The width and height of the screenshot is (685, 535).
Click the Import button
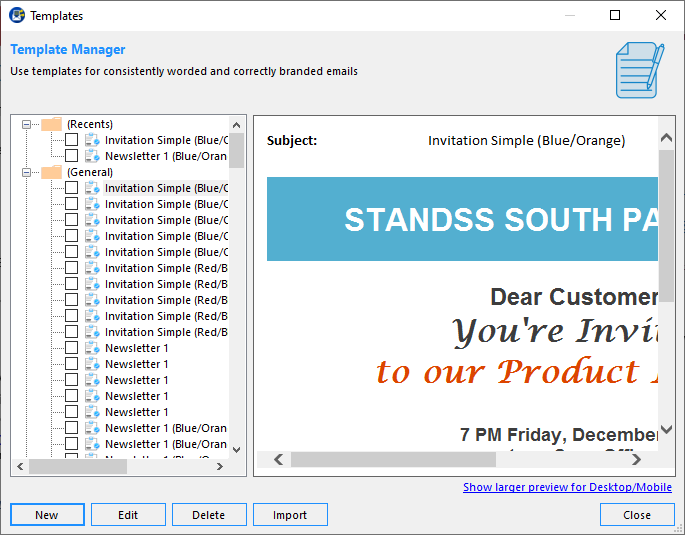click(290, 515)
